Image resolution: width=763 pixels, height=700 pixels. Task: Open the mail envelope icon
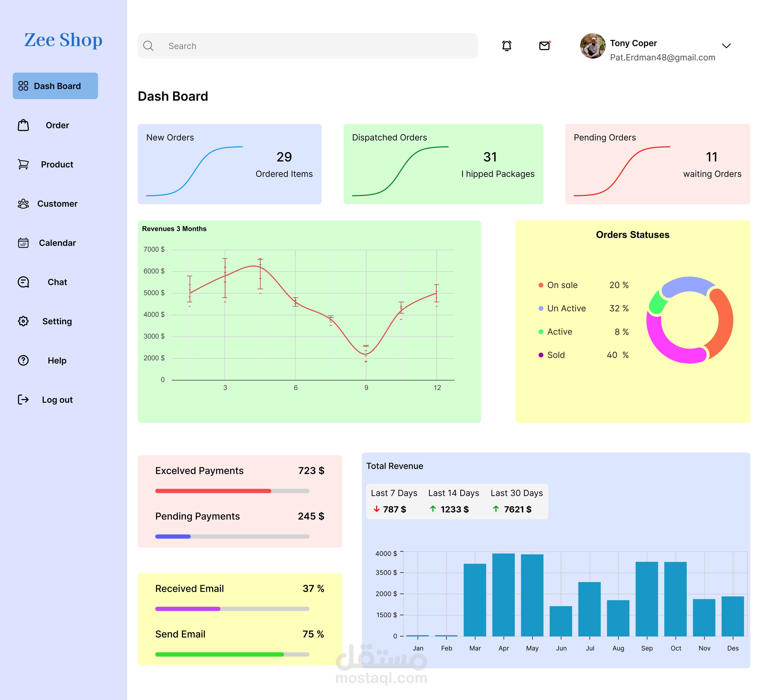(544, 46)
